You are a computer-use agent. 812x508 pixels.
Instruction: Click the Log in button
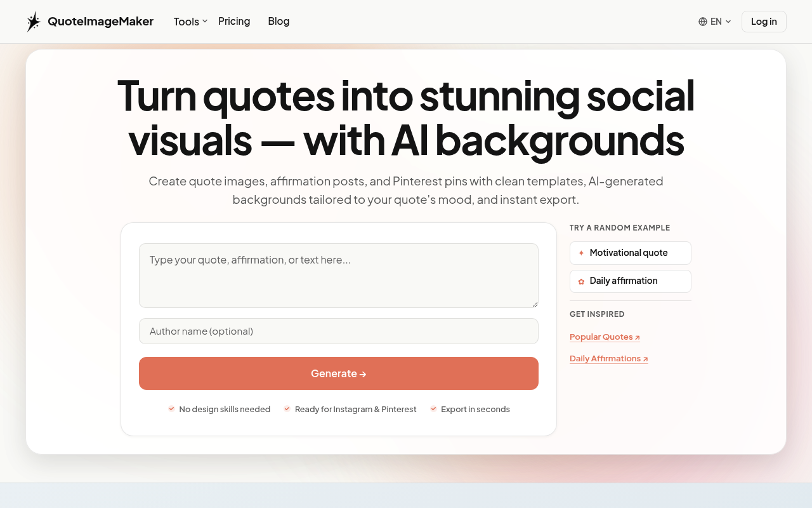[763, 22]
